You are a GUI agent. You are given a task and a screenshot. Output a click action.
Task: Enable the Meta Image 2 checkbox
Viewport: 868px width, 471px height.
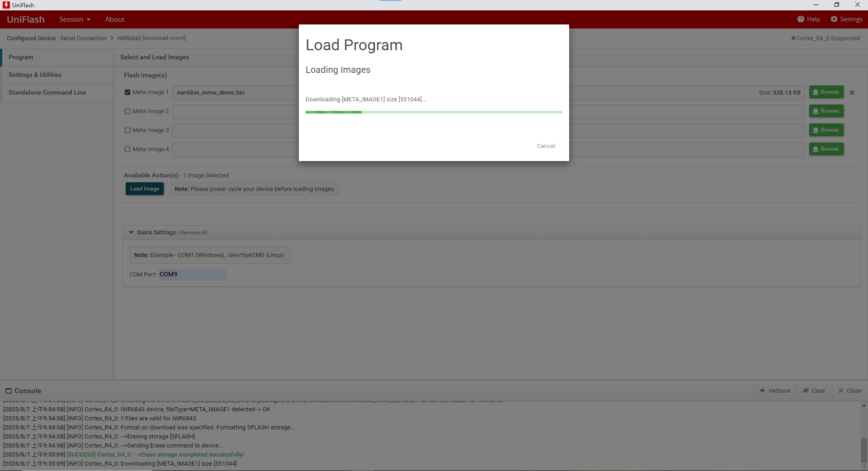127,111
